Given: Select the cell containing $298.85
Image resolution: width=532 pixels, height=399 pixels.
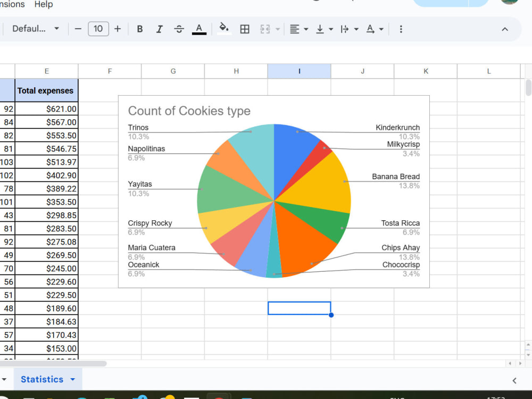Looking at the screenshot, I should [x=47, y=215].
